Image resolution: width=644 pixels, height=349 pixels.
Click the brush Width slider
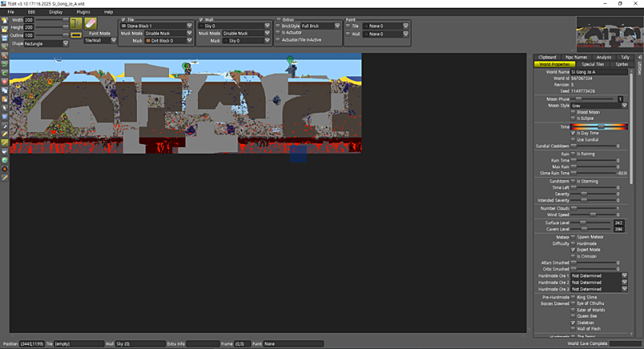pos(52,19)
